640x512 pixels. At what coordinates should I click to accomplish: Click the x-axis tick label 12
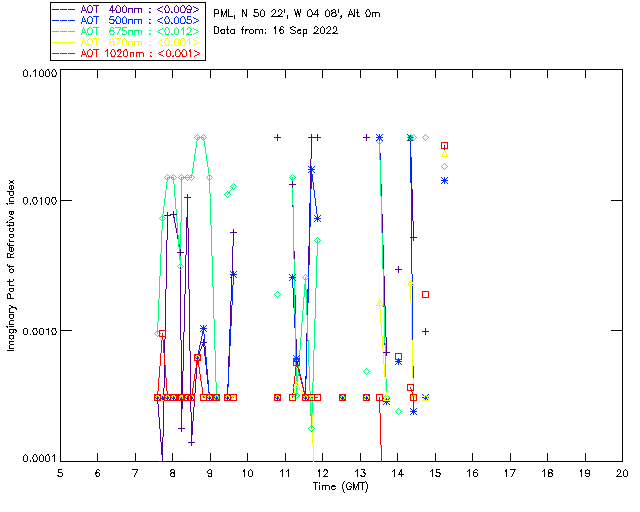[x=322, y=473]
